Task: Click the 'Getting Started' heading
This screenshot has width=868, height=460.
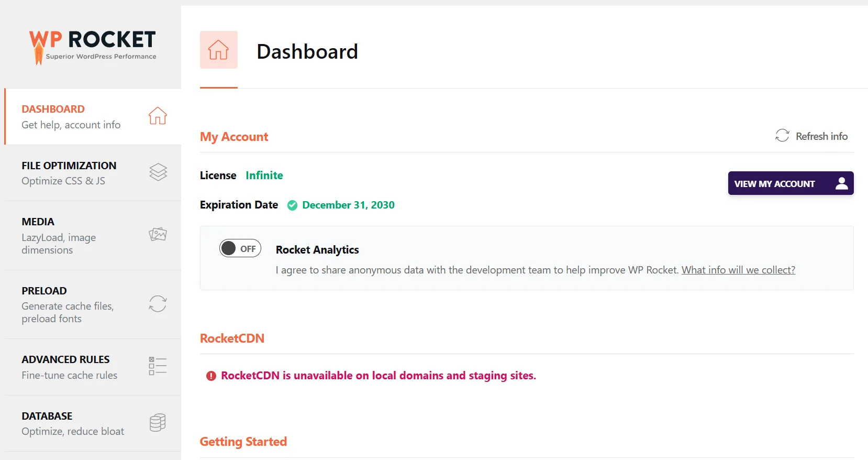Action: tap(243, 442)
